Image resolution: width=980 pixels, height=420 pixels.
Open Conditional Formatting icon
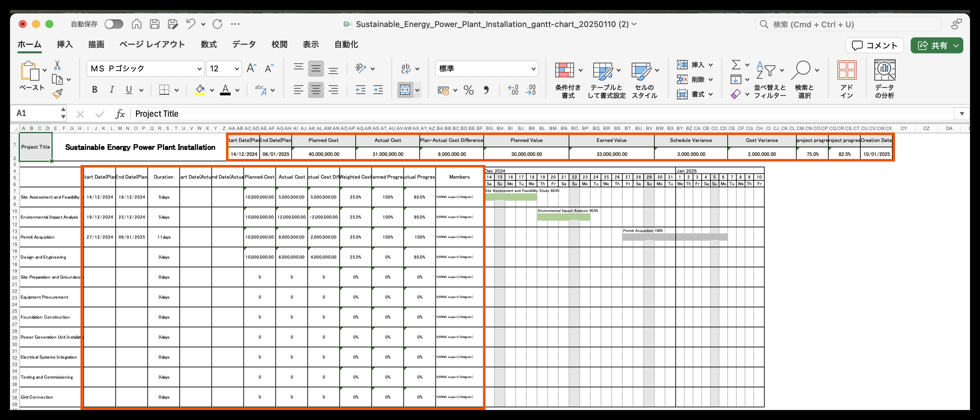(564, 70)
